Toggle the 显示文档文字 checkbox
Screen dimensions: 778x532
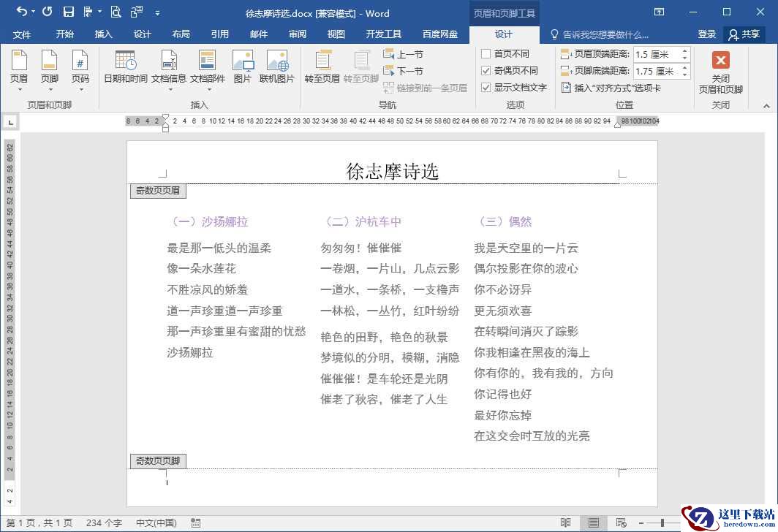[486, 88]
